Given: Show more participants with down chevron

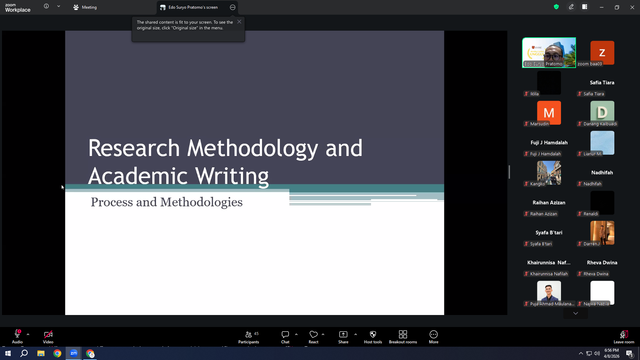Looking at the screenshot, I should click(576, 313).
